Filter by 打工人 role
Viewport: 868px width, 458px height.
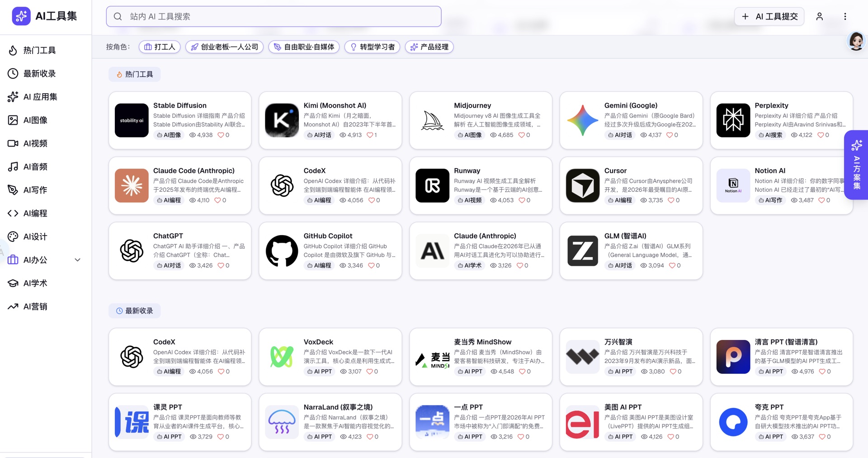tap(160, 47)
